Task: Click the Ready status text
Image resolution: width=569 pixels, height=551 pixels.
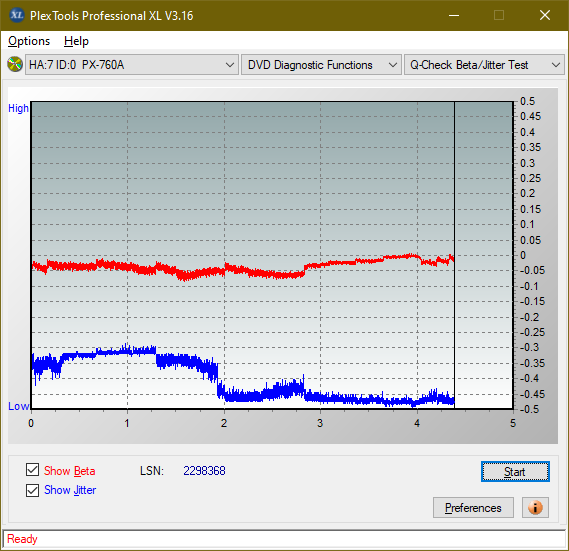Action: click(x=22, y=539)
